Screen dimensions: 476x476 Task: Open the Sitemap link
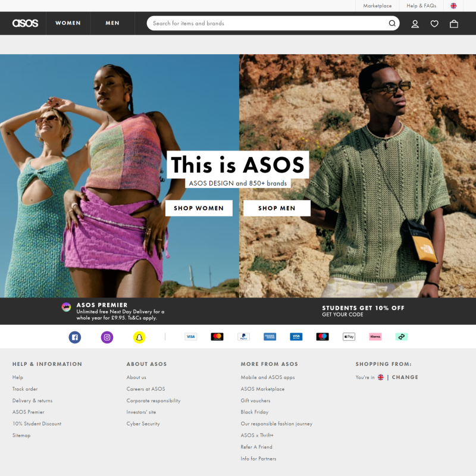pos(21,436)
